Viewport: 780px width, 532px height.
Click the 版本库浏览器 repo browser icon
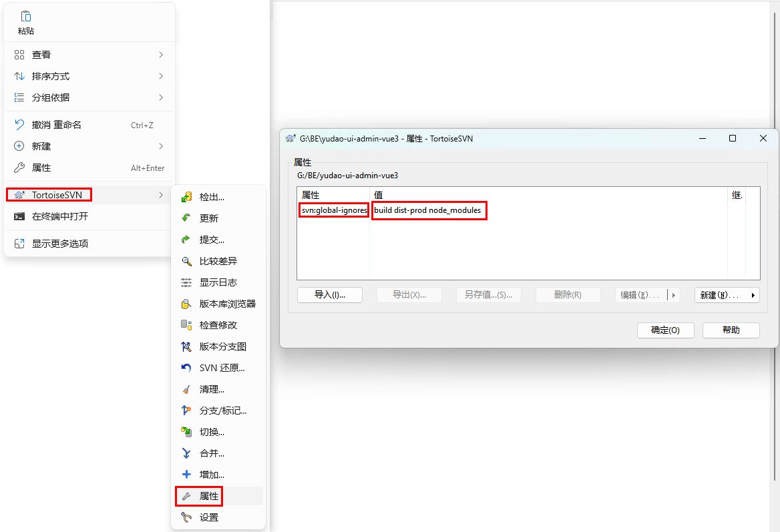[x=186, y=304]
